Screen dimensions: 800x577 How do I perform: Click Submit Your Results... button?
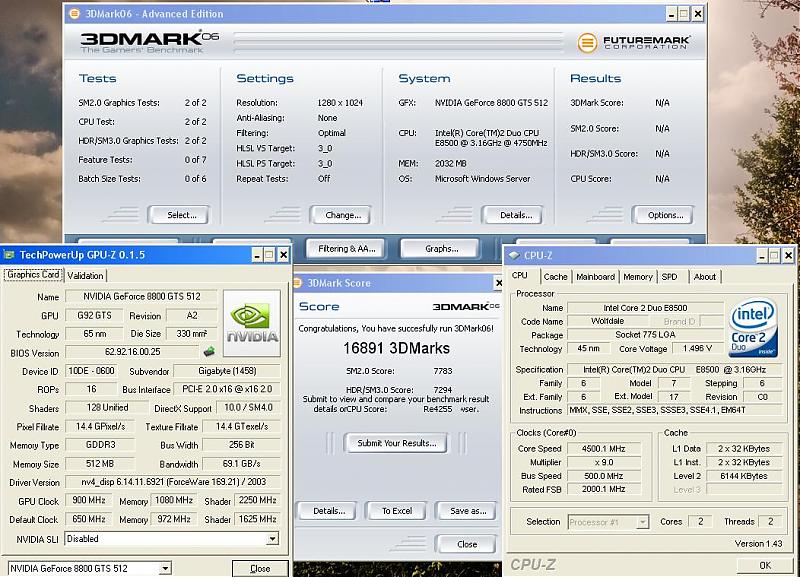coord(396,443)
